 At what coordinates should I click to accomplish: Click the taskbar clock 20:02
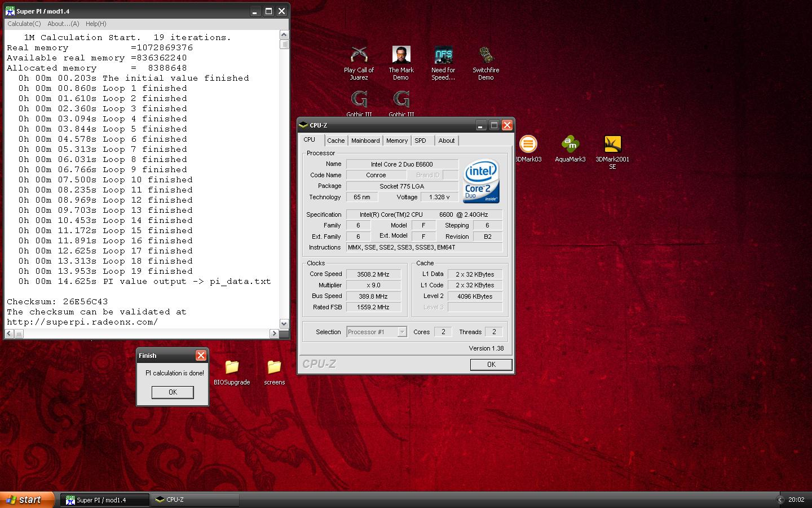coord(796,500)
